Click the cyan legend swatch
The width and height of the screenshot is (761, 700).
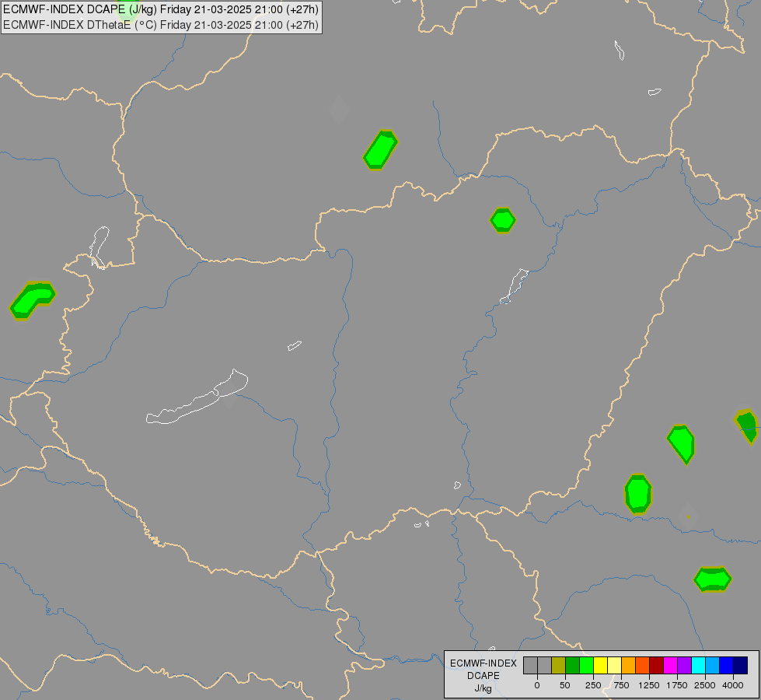pos(698,665)
